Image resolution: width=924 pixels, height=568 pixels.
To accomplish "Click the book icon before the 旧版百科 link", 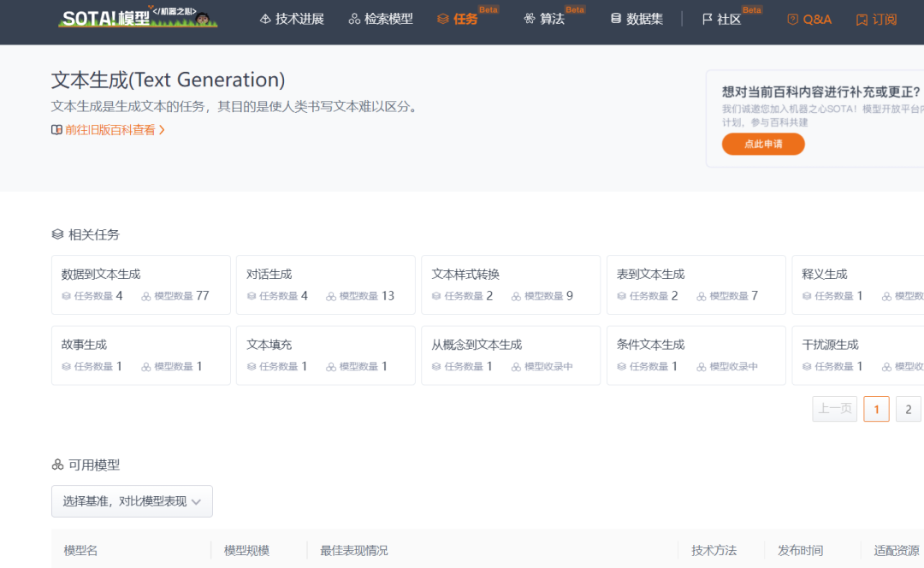I will (x=56, y=129).
